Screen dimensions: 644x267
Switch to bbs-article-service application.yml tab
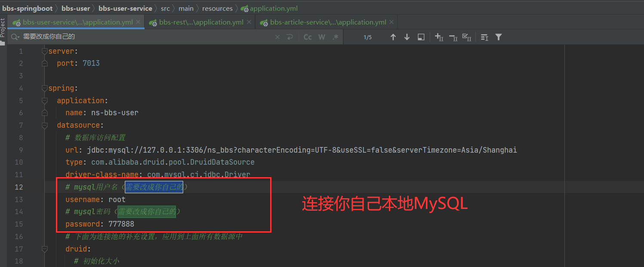tap(328, 22)
